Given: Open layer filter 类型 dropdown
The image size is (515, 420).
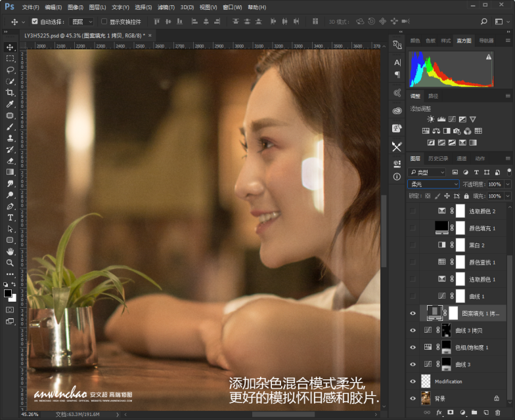Looking at the screenshot, I should [x=427, y=172].
